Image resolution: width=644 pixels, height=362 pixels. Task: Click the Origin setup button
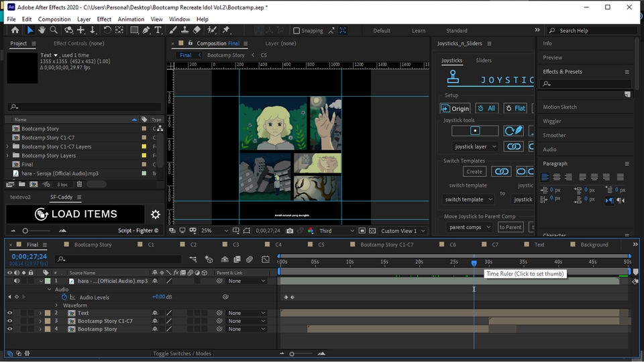(x=455, y=108)
